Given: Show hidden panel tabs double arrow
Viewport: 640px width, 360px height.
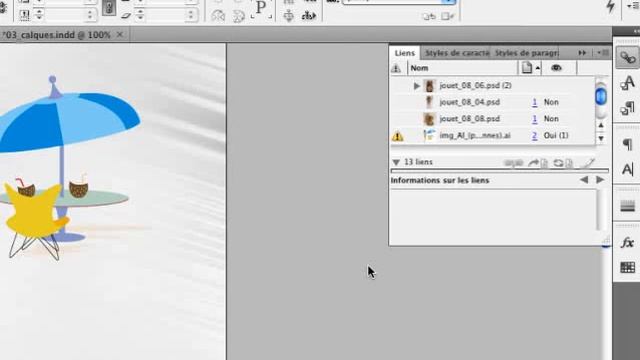Looking at the screenshot, I should coord(582,53).
